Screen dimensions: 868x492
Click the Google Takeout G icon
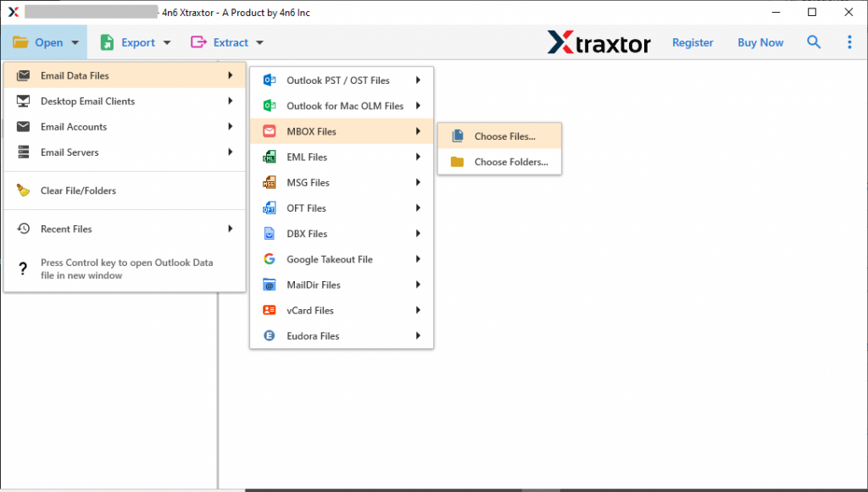tap(269, 259)
